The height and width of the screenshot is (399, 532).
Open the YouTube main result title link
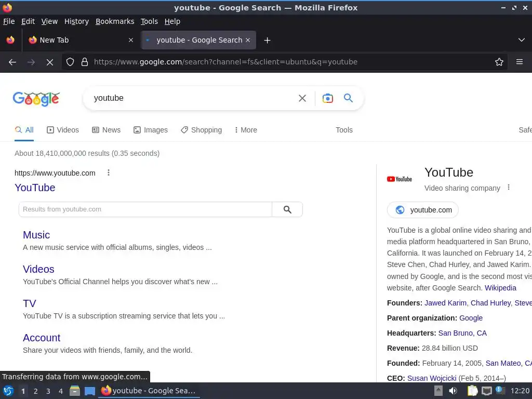(35, 188)
